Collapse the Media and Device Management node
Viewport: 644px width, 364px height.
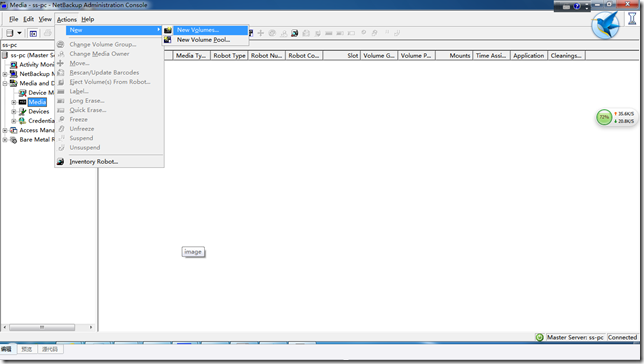(x=5, y=83)
